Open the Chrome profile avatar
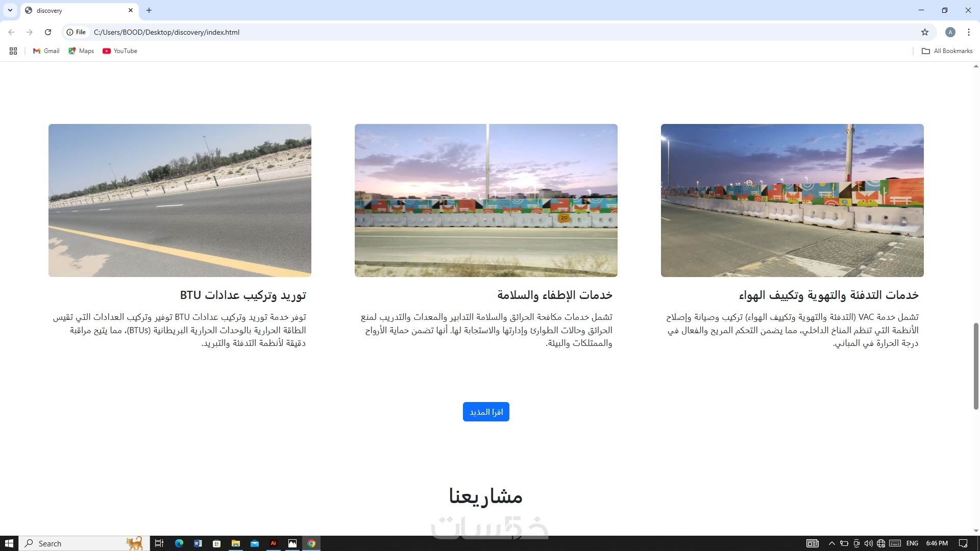This screenshot has width=980, height=551. click(x=950, y=32)
